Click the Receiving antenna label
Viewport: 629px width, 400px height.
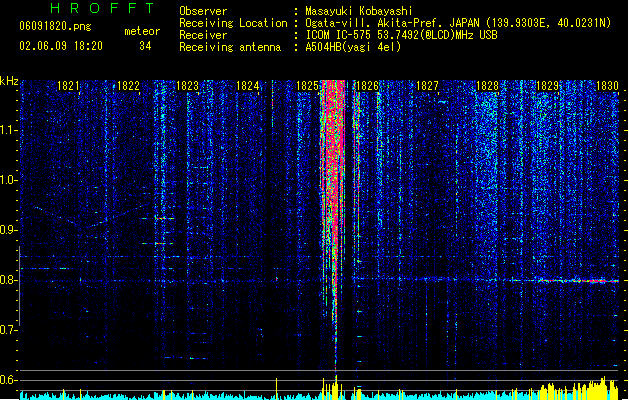(x=230, y=47)
